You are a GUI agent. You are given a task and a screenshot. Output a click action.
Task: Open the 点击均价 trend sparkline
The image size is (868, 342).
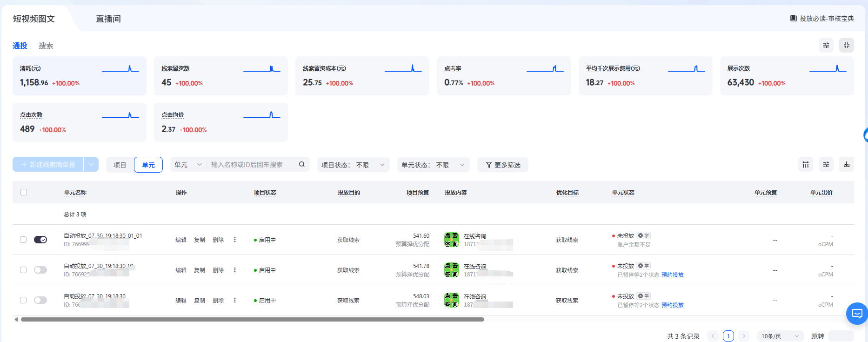coord(262,115)
